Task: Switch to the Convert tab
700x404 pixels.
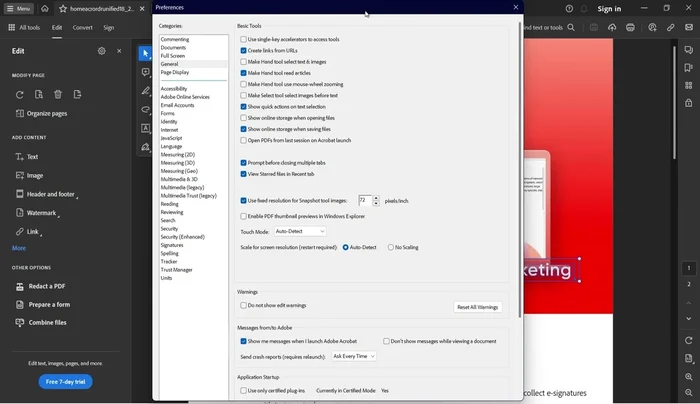Action: [82, 28]
